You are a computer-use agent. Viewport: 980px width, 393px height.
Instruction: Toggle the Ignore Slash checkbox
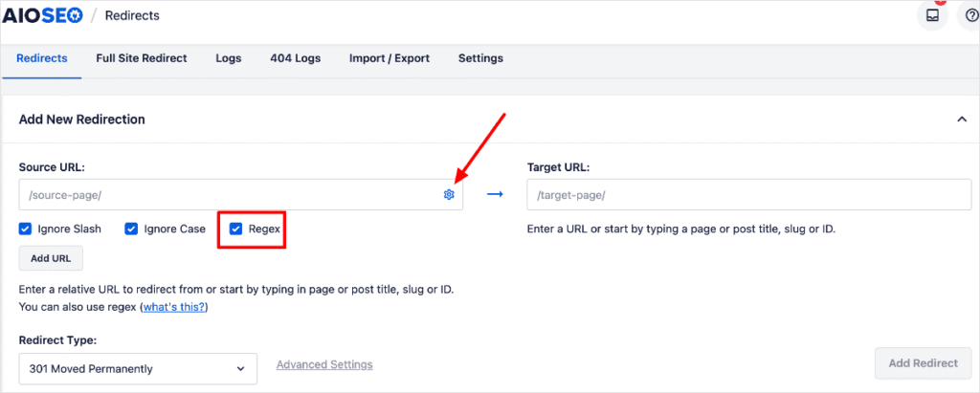(x=25, y=229)
